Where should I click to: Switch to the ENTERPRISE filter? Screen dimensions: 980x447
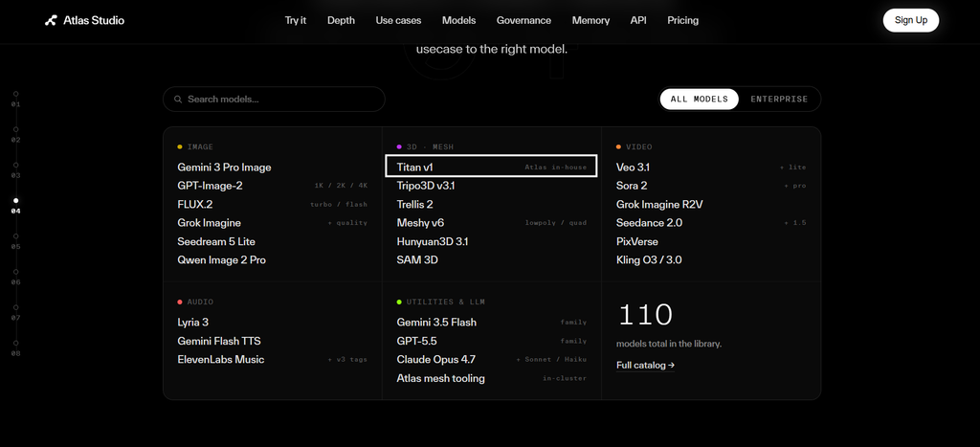pyautogui.click(x=779, y=99)
